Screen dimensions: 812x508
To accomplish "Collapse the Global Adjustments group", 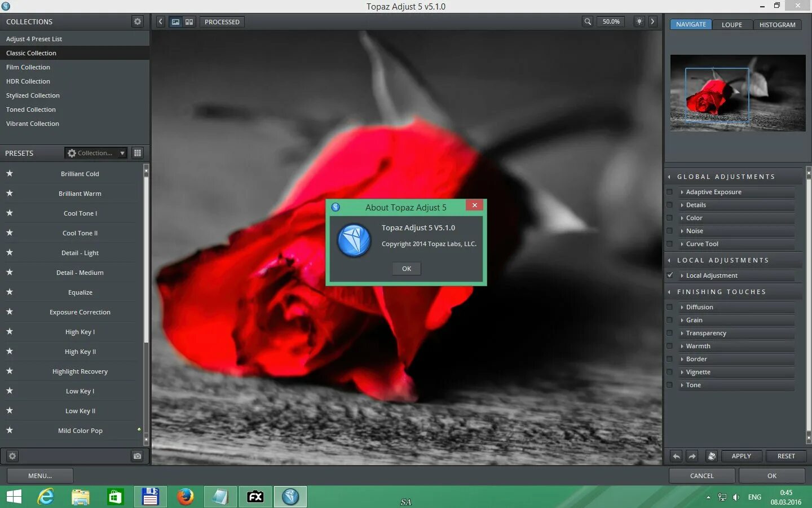I will pos(669,177).
